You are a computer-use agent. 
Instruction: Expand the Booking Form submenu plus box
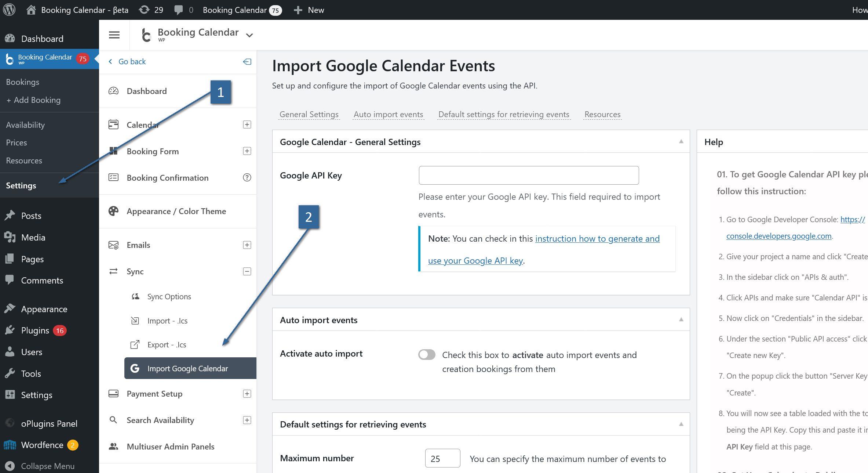point(247,151)
